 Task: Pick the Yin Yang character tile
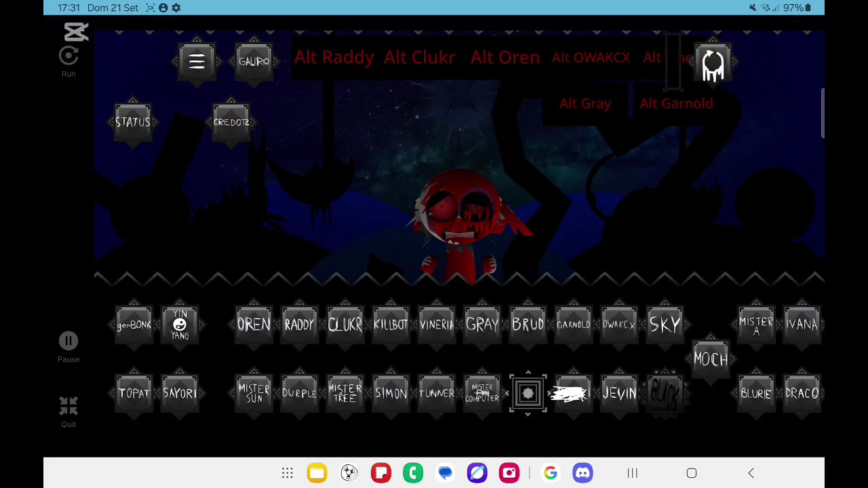point(180,325)
